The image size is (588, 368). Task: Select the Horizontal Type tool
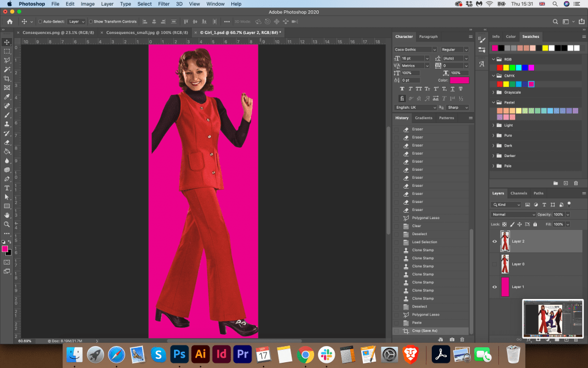(7, 187)
